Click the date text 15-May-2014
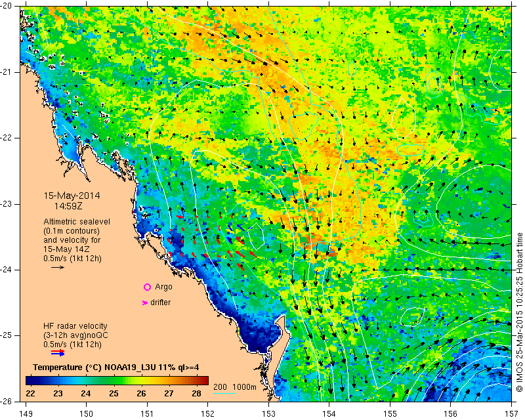525x420 pixels. tap(72, 196)
